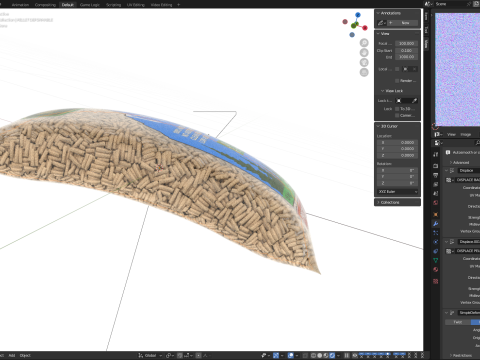Open the Object properties orange square icon

(435, 214)
